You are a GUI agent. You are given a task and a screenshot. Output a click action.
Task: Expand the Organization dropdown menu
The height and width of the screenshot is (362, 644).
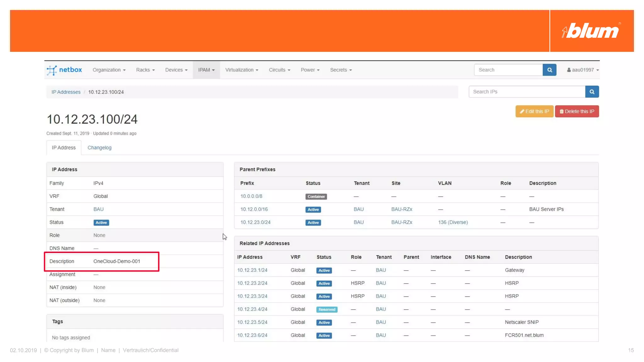(x=109, y=70)
